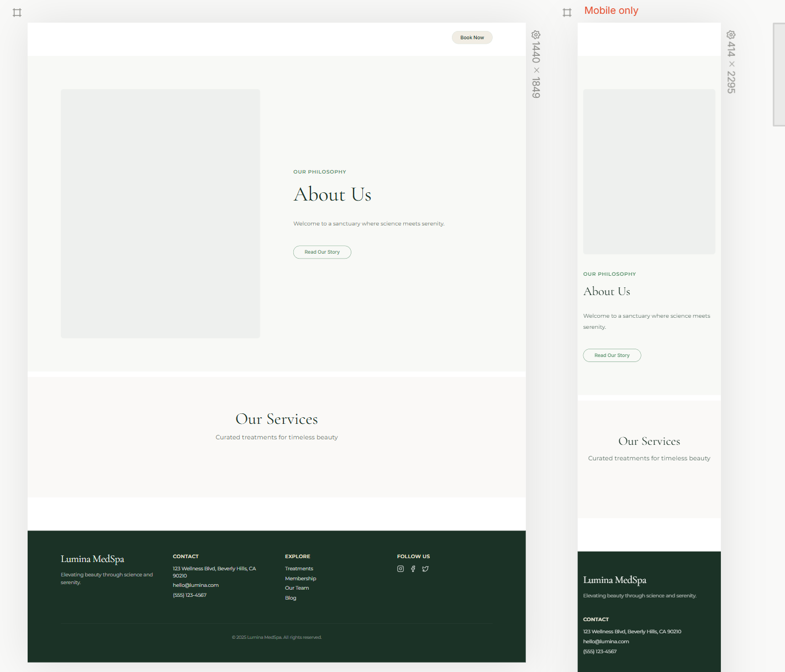The image size is (785, 672).
Task: Click the Instagram icon in footer
Action: point(401,569)
